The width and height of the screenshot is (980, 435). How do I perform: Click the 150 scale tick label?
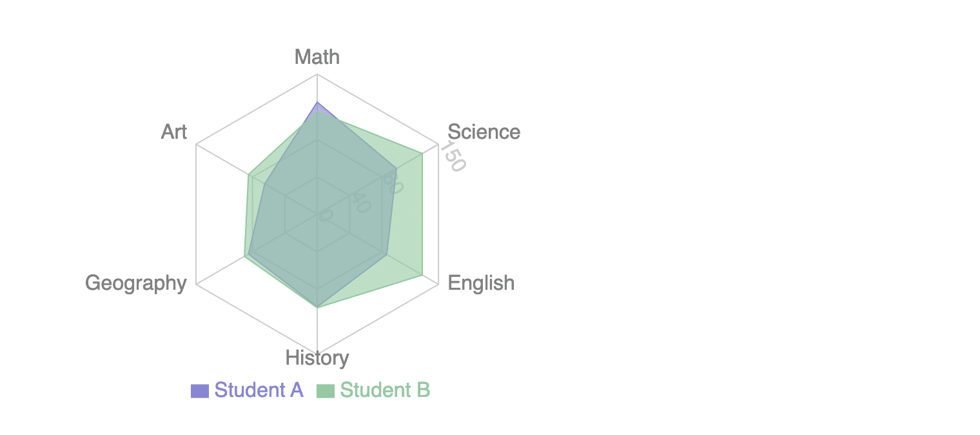point(453,156)
